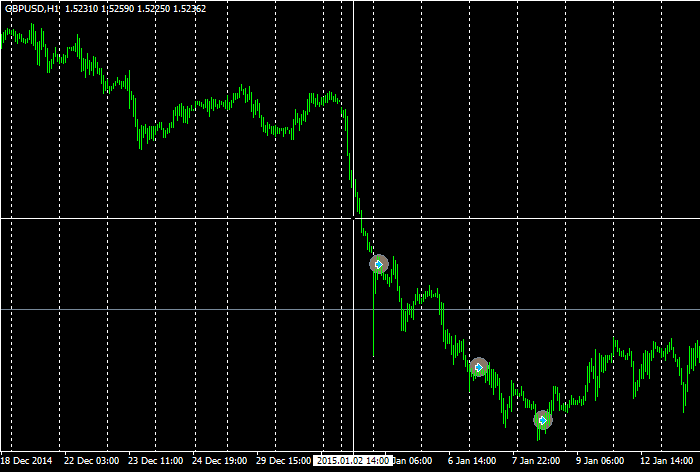Image resolution: width=700 pixels, height=472 pixels.
Task: Click the 9 Jan 06:00 time label
Action: 600,460
